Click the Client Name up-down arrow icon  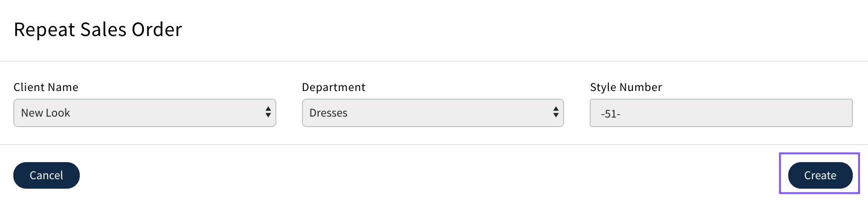268,112
